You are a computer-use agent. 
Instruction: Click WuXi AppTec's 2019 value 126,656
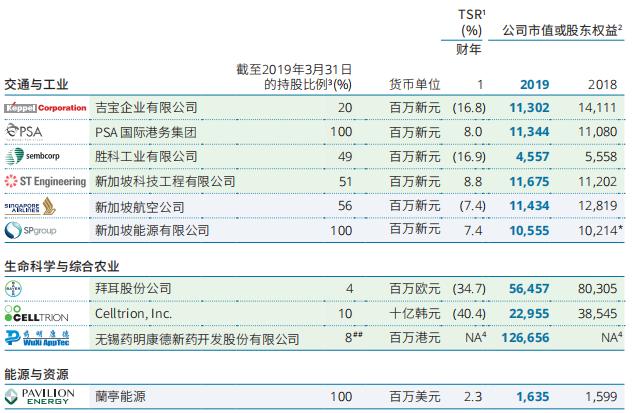coord(525,338)
